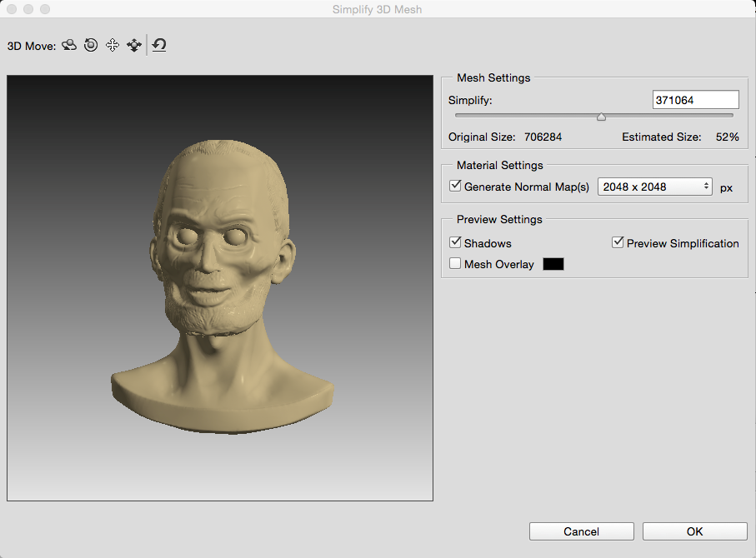Click the Simplify slider handle
Viewport: 756px width, 558px height.
[601, 117]
